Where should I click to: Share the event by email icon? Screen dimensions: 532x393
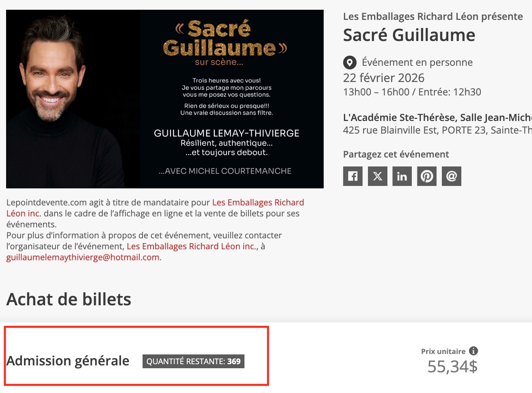[x=452, y=176]
